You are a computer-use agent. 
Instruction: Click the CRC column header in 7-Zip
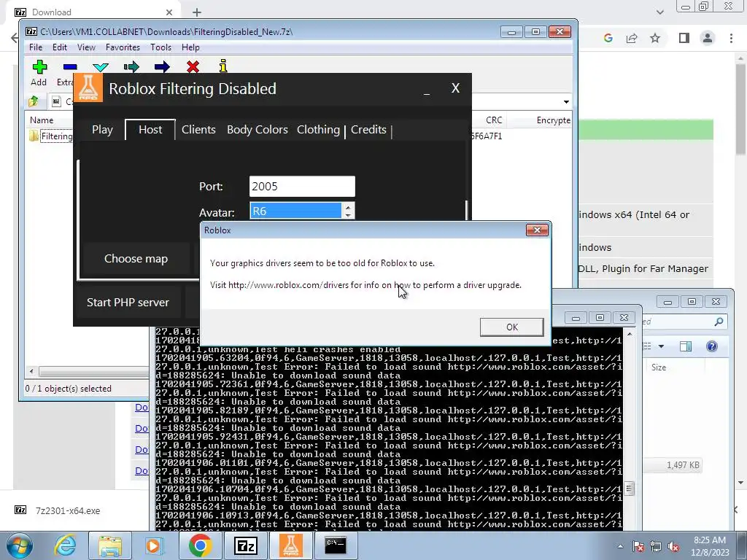494,120
